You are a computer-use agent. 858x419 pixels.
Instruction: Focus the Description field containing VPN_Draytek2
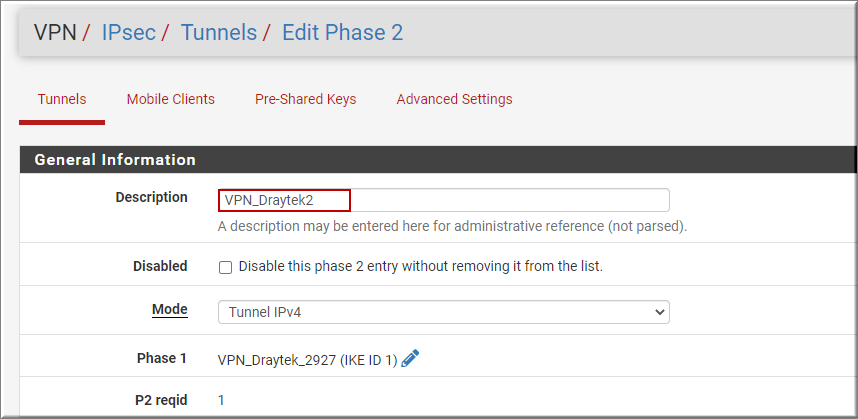point(444,200)
